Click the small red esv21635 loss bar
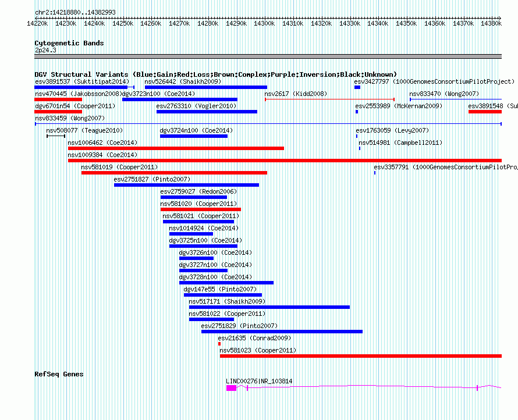518x420 pixels. 219,344
